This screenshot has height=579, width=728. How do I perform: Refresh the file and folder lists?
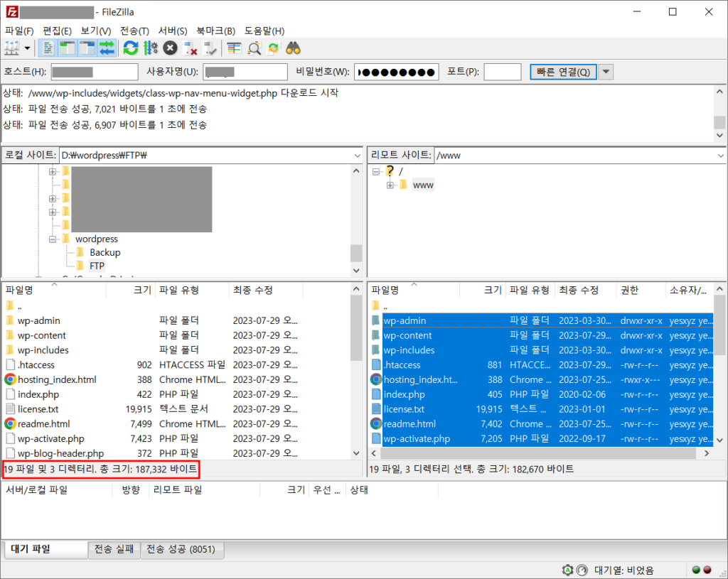coord(131,48)
